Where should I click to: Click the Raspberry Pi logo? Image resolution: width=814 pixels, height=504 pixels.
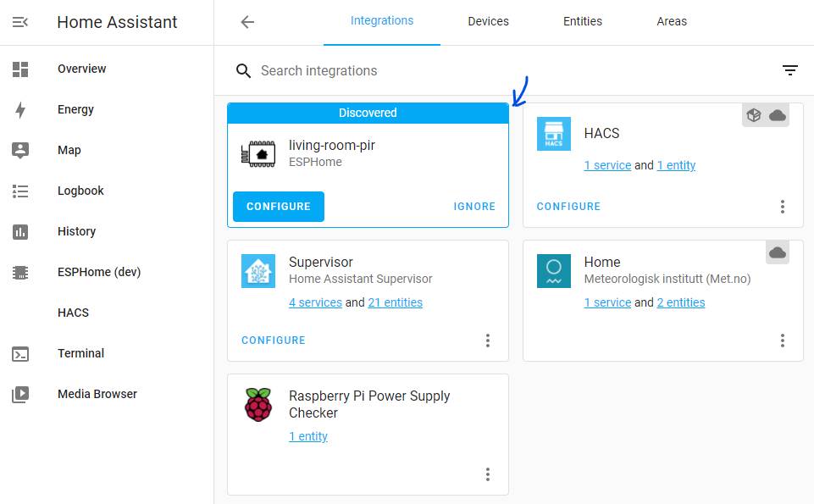coord(258,405)
